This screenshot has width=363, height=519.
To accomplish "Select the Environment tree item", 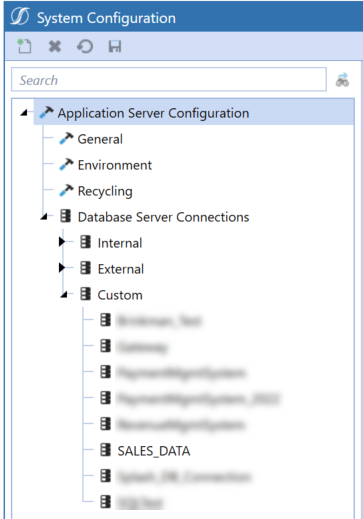I will 115,165.
